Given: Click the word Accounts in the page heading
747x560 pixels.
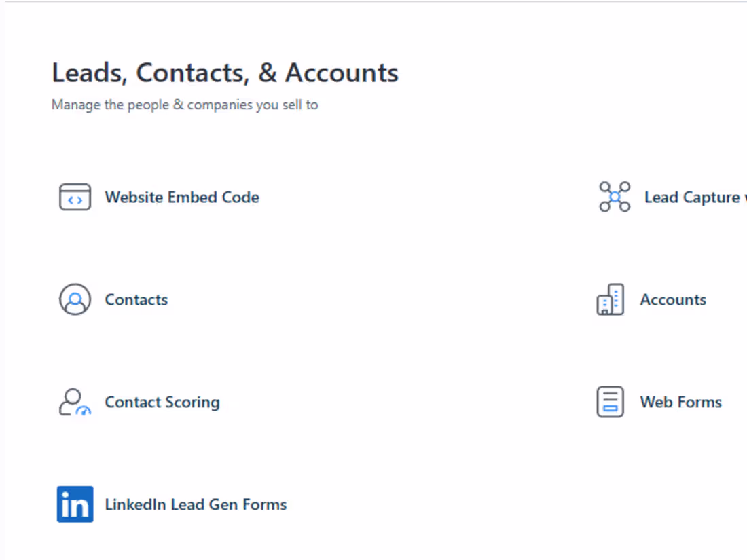Looking at the screenshot, I should click(342, 73).
